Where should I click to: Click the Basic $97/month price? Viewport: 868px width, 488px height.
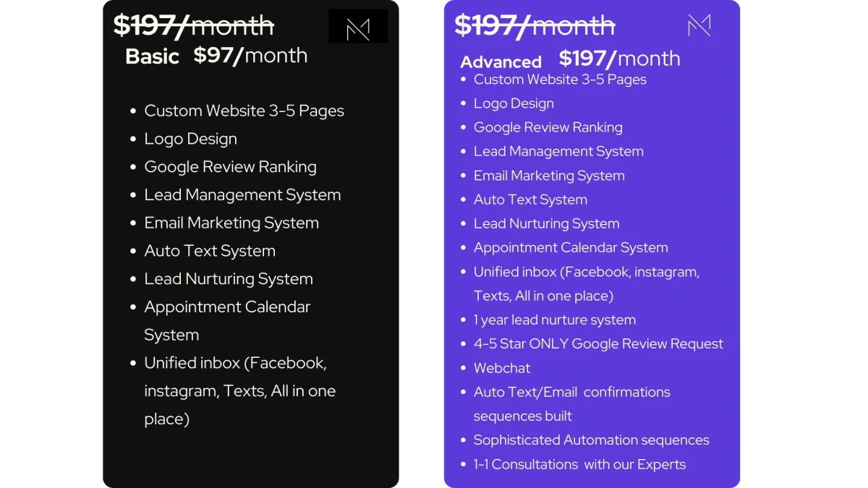pyautogui.click(x=250, y=56)
